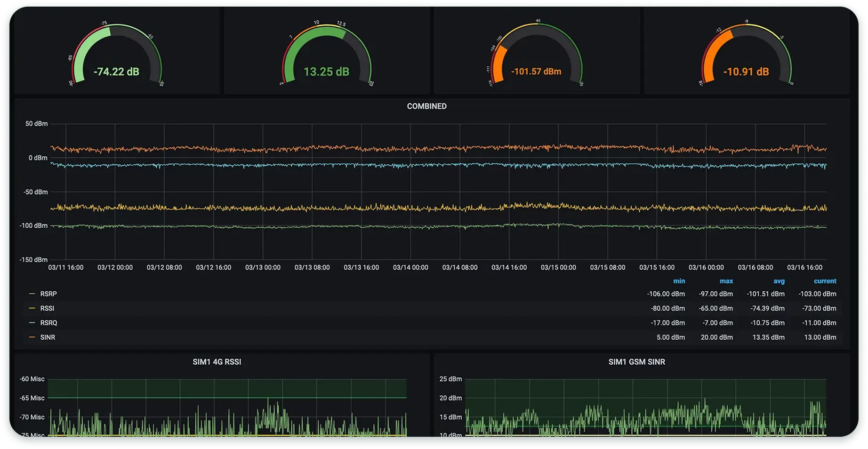Sort legend by the avg column
The image size is (868, 449).
779,281
